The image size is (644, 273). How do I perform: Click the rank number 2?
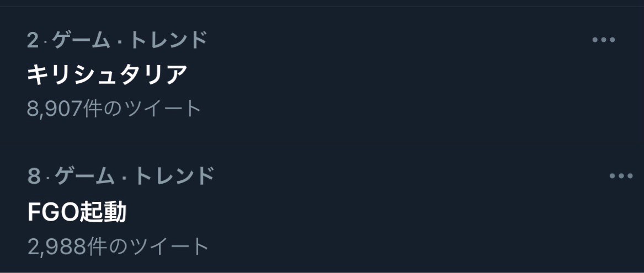tap(33, 40)
